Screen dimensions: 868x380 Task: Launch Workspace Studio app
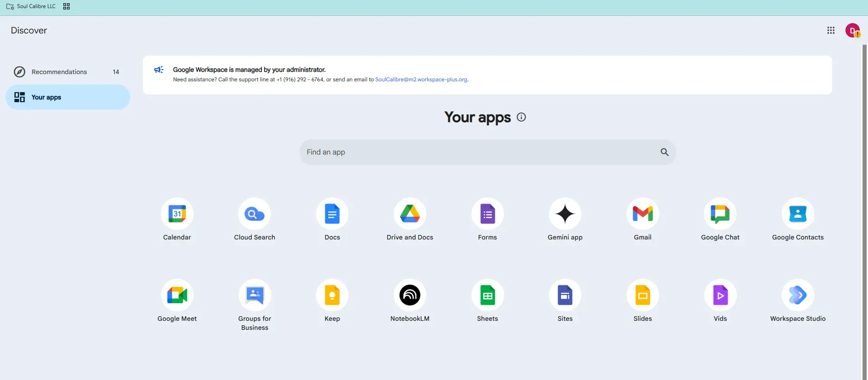798,295
